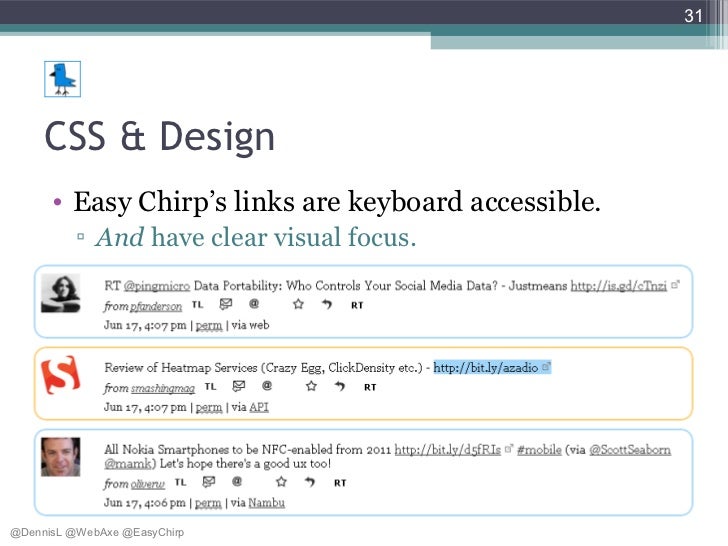The image size is (728, 546).
Task: Open the pfanderson username link
Action: [x=156, y=306]
